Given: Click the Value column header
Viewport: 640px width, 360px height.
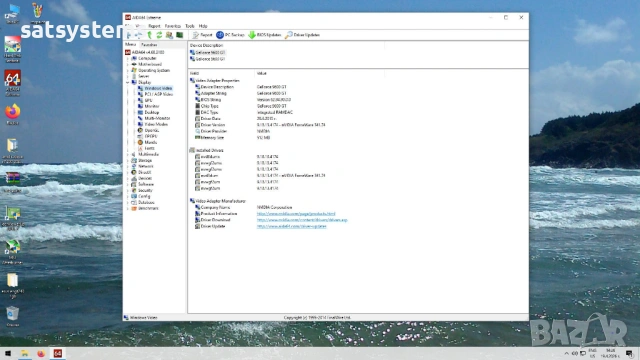Looking at the screenshot, I should (320, 73).
